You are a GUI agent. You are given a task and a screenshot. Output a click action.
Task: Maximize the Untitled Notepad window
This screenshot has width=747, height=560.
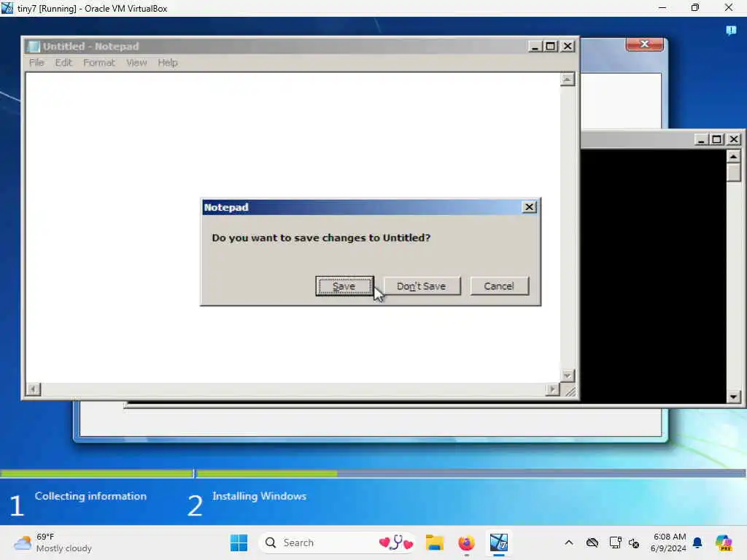[550, 46]
